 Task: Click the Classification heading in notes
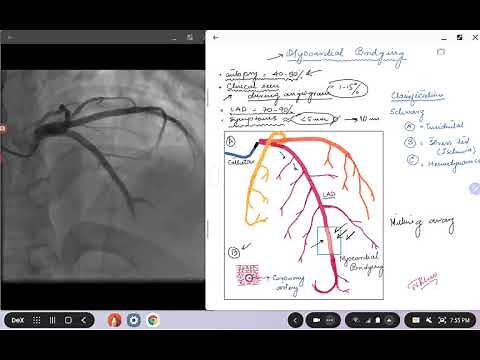[417, 96]
